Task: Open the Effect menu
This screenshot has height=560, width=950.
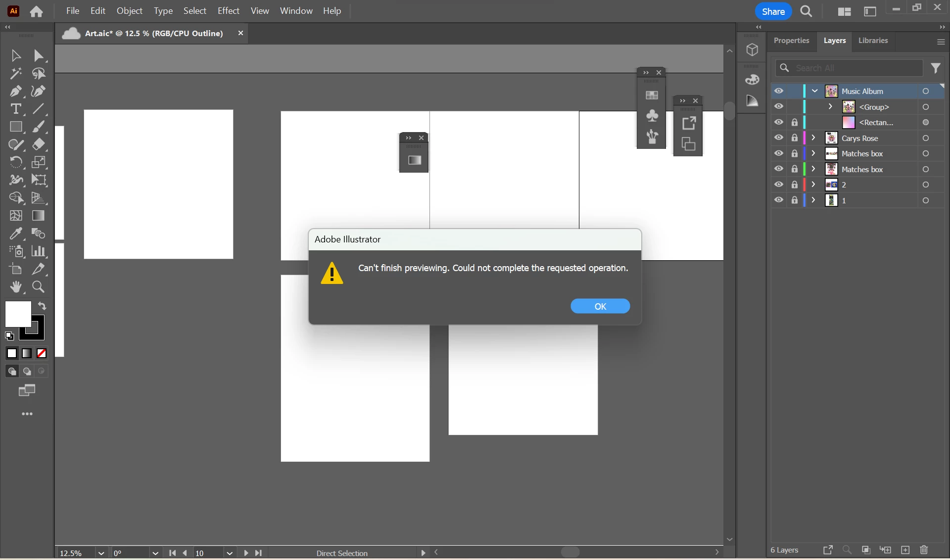Action: [x=228, y=11]
